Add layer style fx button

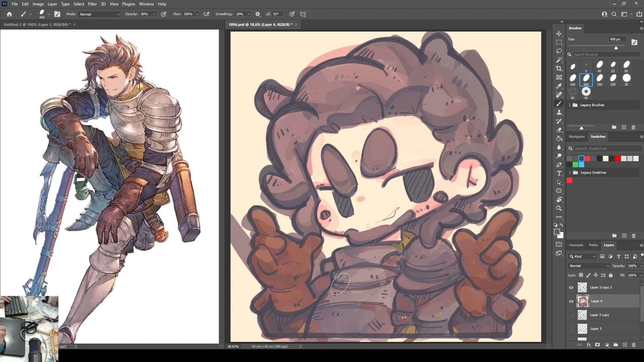589,345
